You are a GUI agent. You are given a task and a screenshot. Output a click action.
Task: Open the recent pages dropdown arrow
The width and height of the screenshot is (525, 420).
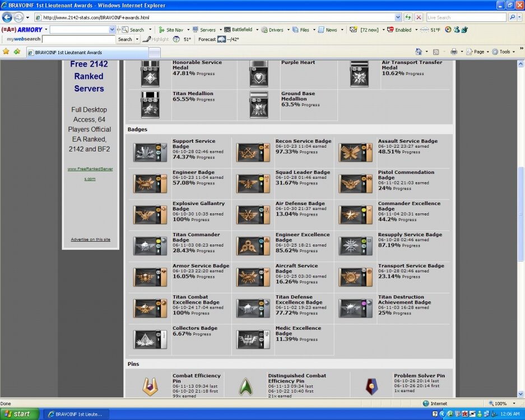tap(27, 17)
